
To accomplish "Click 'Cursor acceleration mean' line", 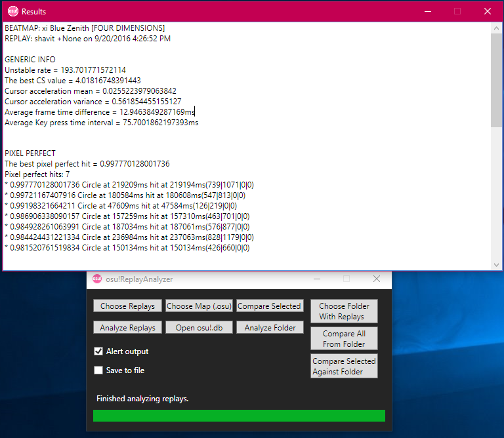I will click(91, 91).
